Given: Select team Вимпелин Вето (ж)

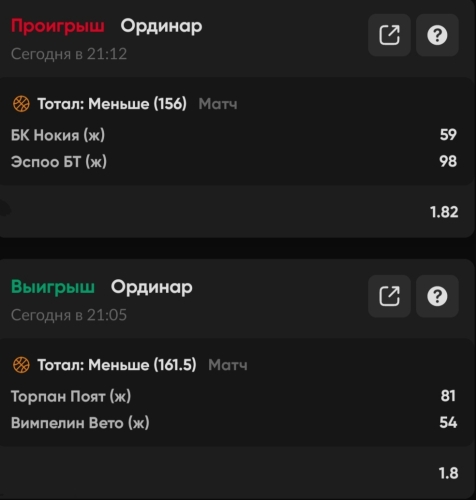Looking at the screenshot, I should click(80, 423).
